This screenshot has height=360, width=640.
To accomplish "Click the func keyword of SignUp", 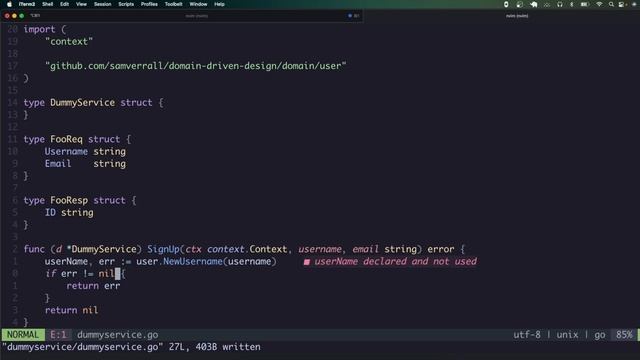I will 34,249.
